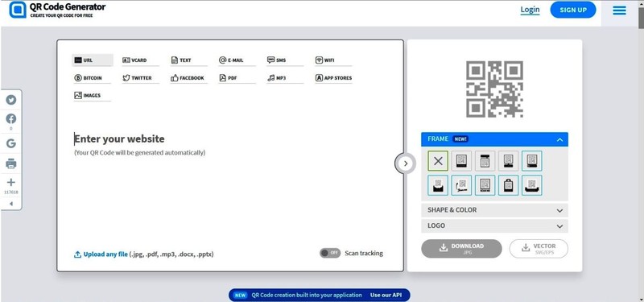Viewport: 644px width, 302px height.
Task: Share via Google in the left sidebar
Action: tap(11, 143)
